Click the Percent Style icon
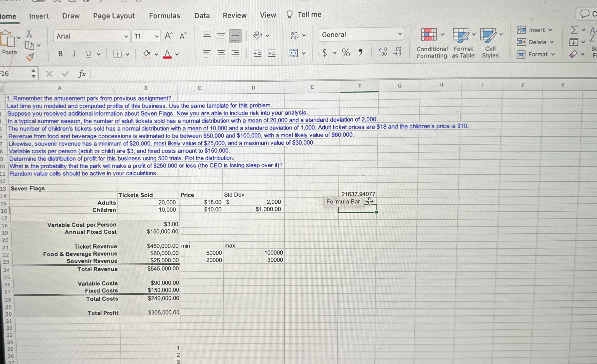Screen dimensions: 597x364 pos(346,52)
